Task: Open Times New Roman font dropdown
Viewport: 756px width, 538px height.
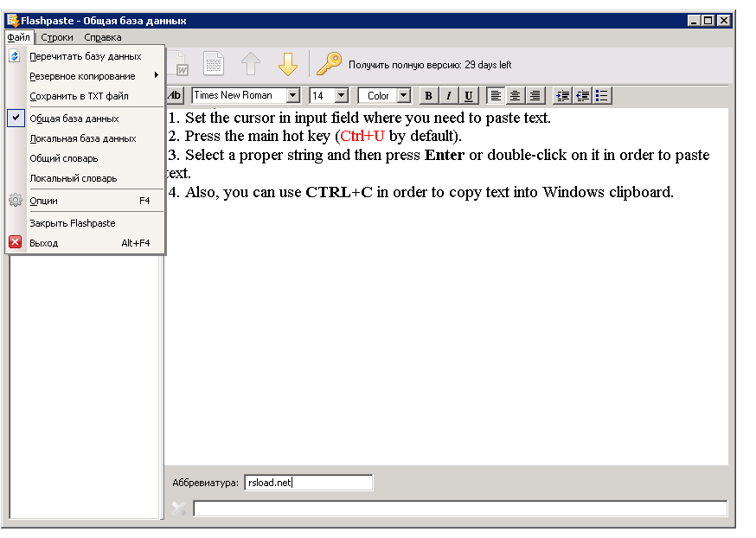Action: click(292, 95)
